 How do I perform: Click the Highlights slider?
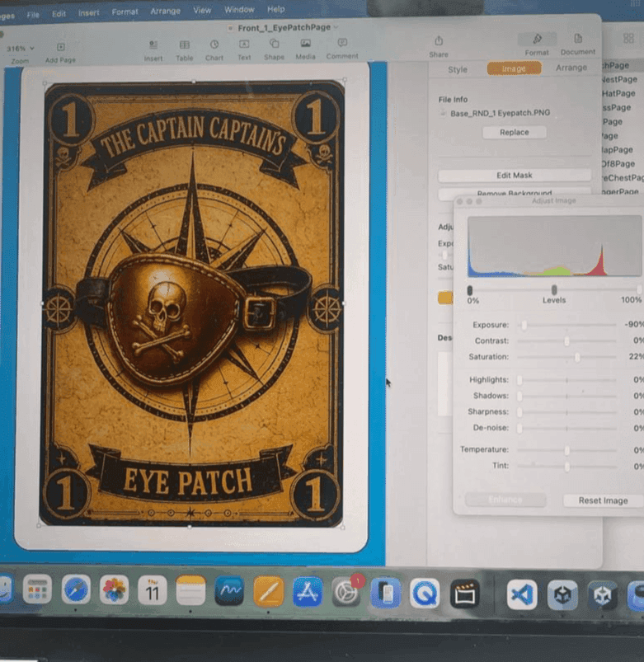566,380
